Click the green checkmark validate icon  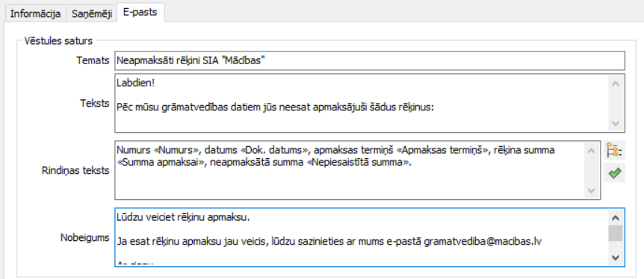pos(614,173)
